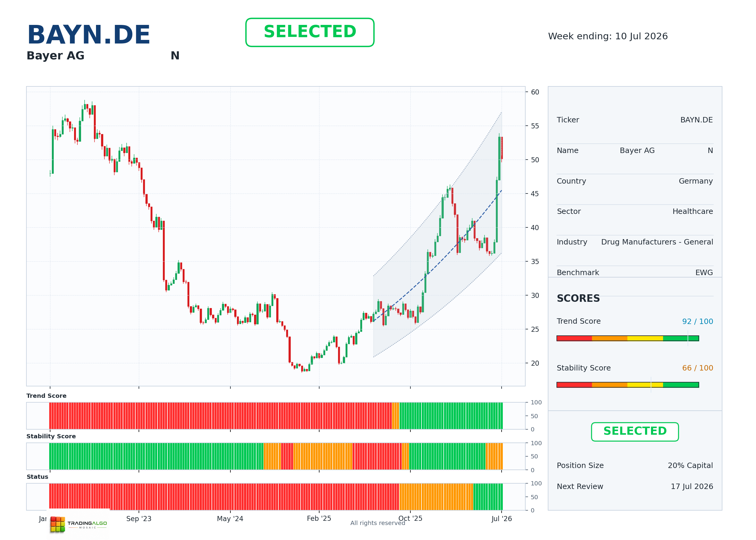Viewport: 756px width, 540px height.
Task: Click the 'Bayer AG' subtitle under the heading
Action: pyautogui.click(x=55, y=55)
